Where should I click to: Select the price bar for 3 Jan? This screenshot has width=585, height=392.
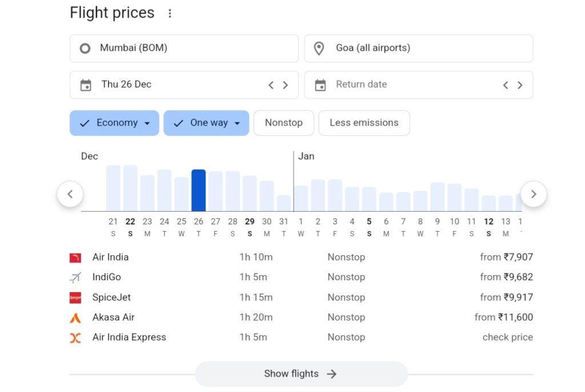pos(335,196)
